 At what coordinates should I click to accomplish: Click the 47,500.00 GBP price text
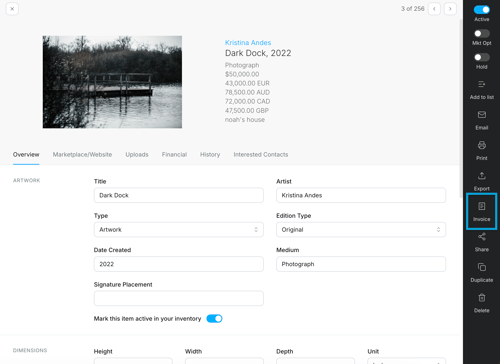(x=247, y=110)
